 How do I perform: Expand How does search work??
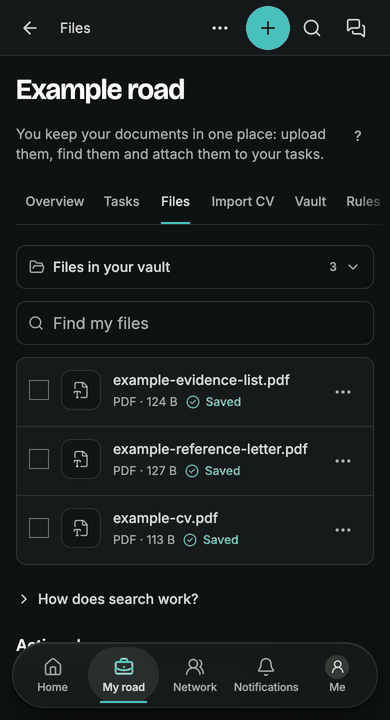point(109,599)
